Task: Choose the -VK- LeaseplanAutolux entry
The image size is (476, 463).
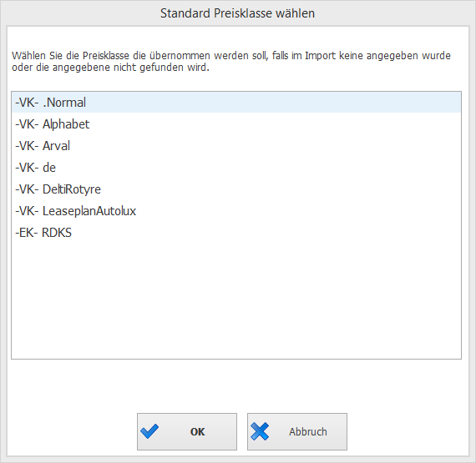Action: [236, 211]
